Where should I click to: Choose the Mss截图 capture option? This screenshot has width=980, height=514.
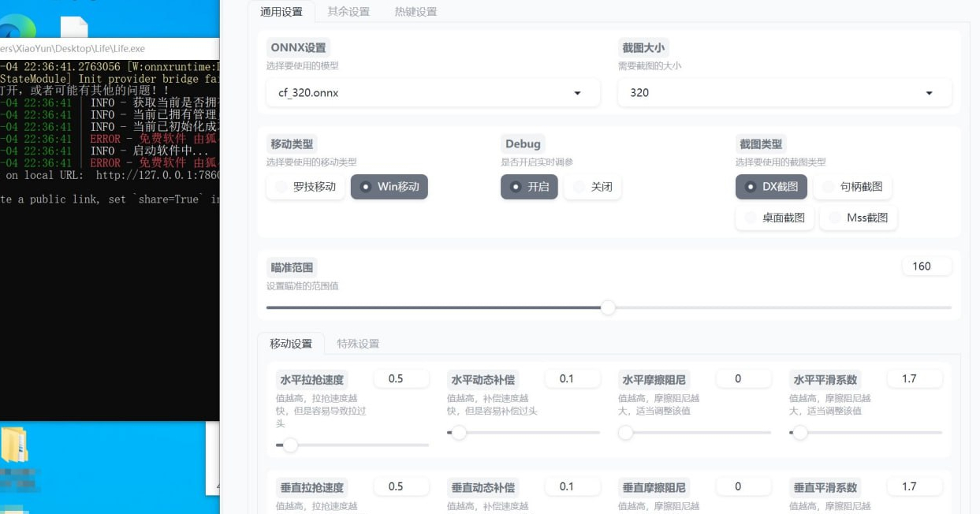click(858, 218)
